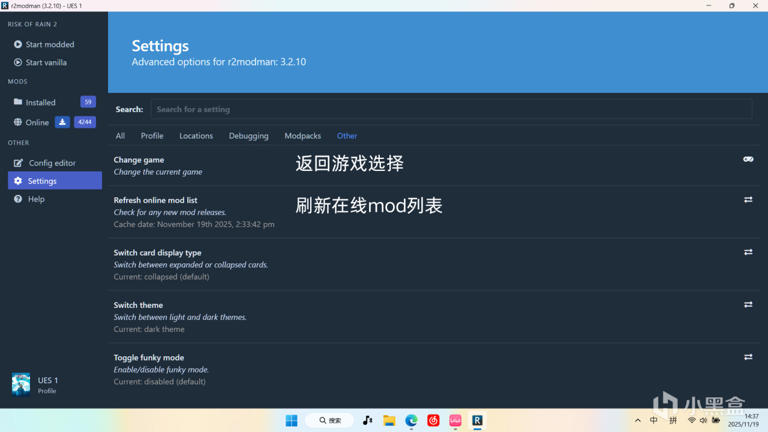Open the pink app icon in taskbar
Viewport: 768px width, 432px height.
pyautogui.click(x=455, y=420)
